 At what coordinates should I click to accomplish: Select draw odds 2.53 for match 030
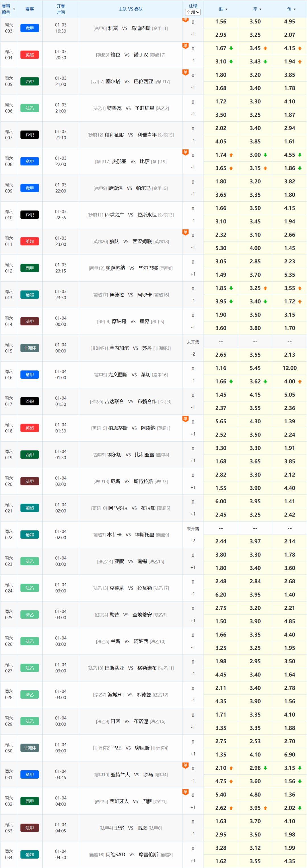255,741
